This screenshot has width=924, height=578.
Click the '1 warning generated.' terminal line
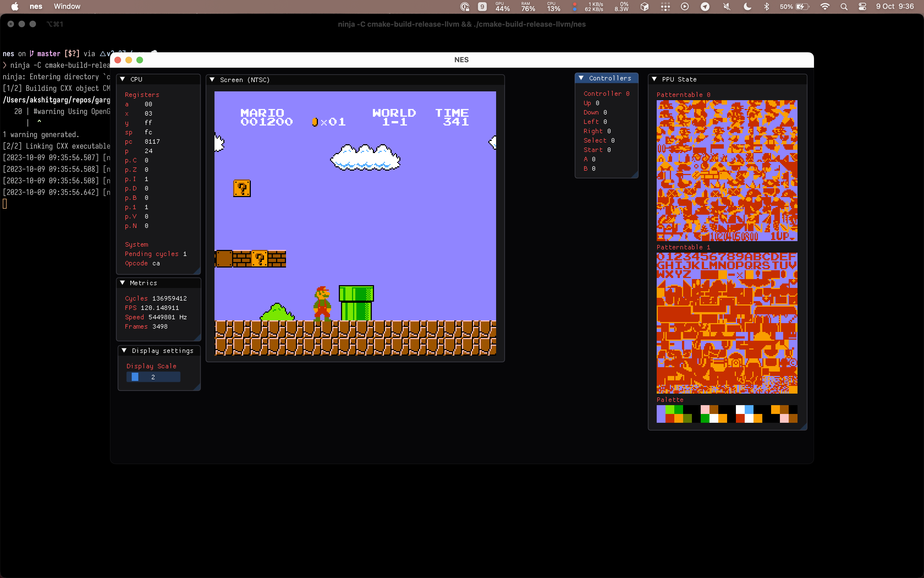pos(41,135)
